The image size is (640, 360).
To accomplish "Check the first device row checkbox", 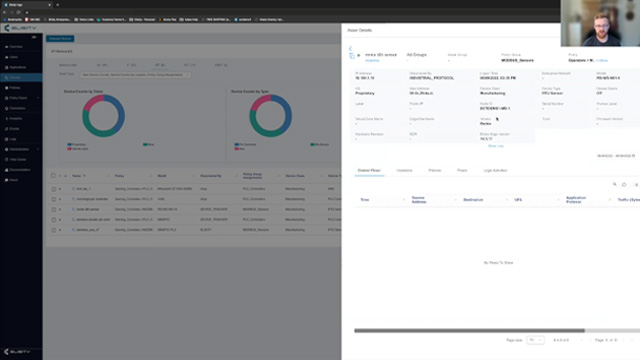I will [53, 189].
